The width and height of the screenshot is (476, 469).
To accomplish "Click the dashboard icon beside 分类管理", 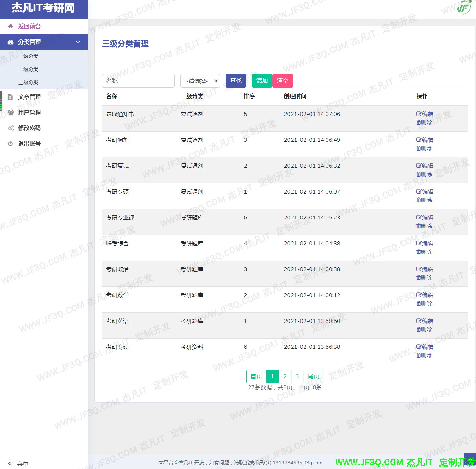I will pos(11,42).
